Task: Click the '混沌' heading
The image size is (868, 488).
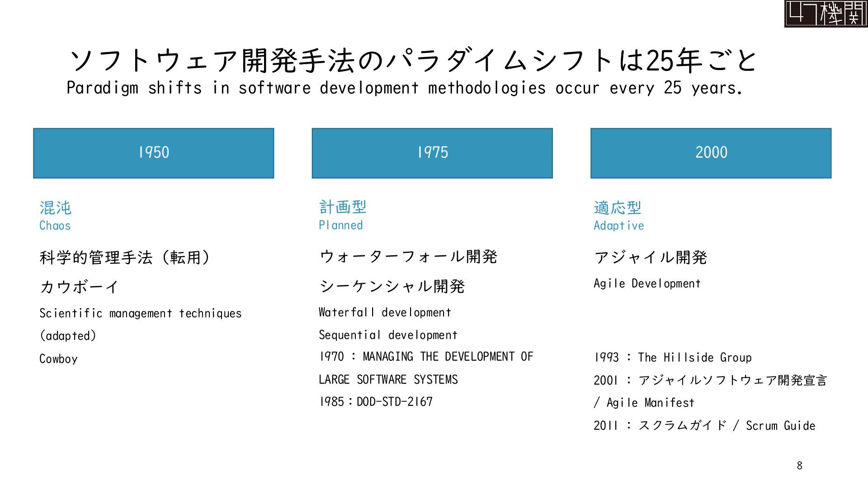Action: (55, 208)
